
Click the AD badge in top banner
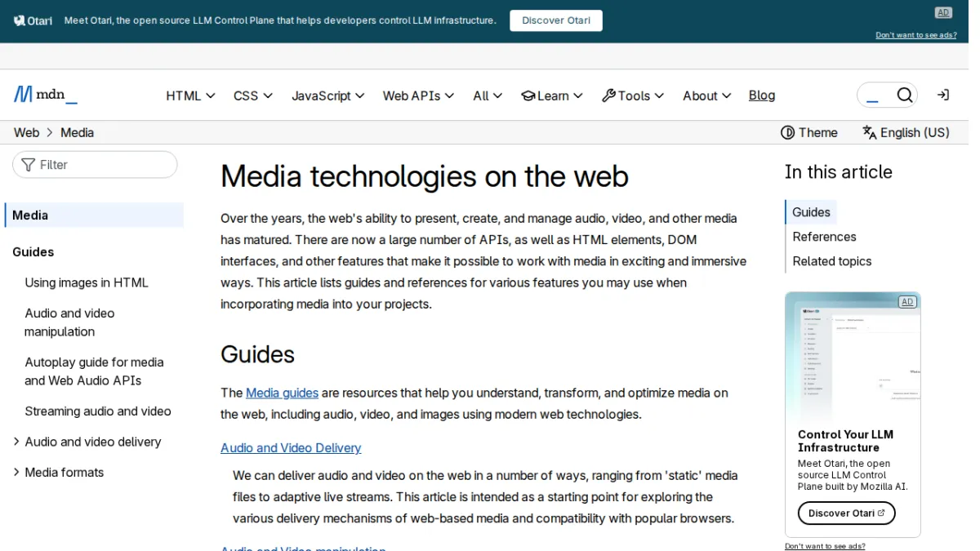(x=943, y=12)
